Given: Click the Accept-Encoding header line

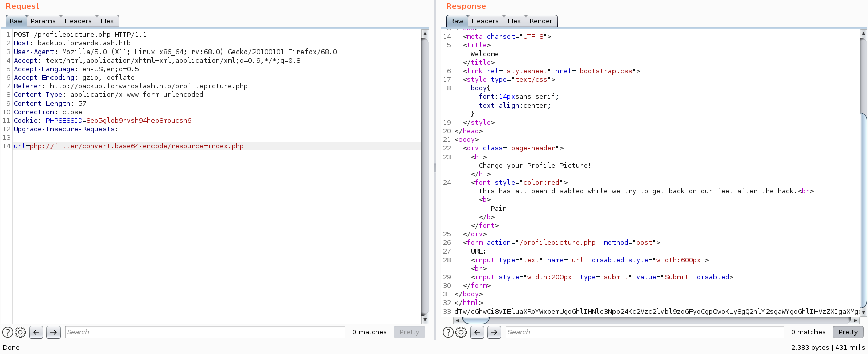Looking at the screenshot, I should coord(74,78).
